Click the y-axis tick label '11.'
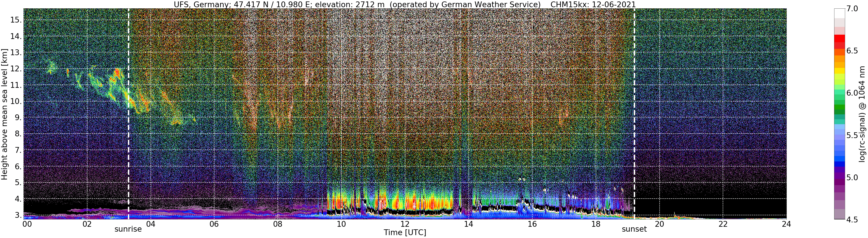 tap(16, 85)
